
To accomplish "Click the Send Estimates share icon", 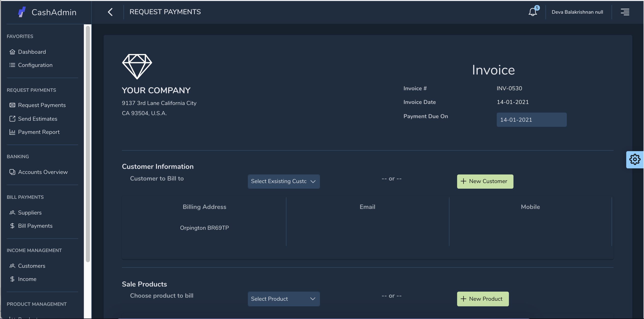I will (12, 119).
